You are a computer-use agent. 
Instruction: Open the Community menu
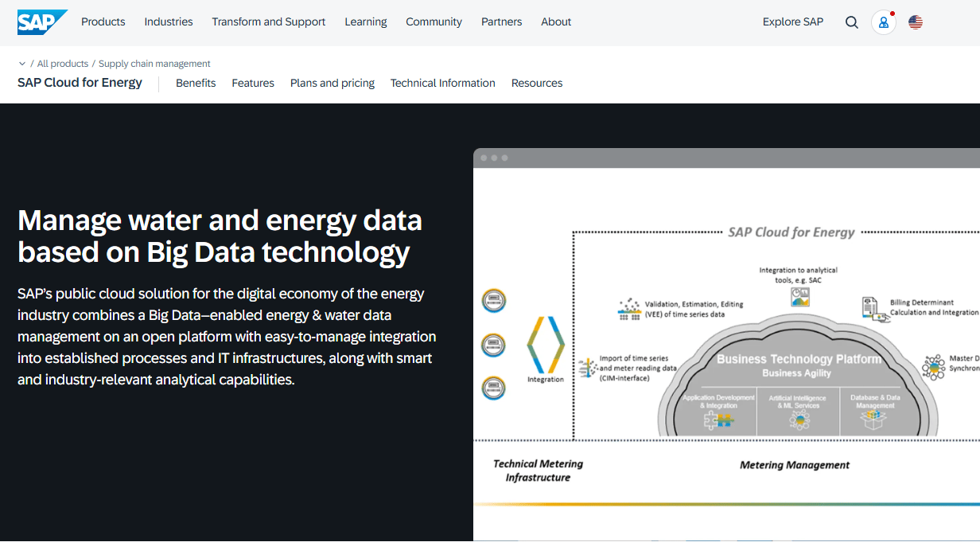tap(434, 21)
